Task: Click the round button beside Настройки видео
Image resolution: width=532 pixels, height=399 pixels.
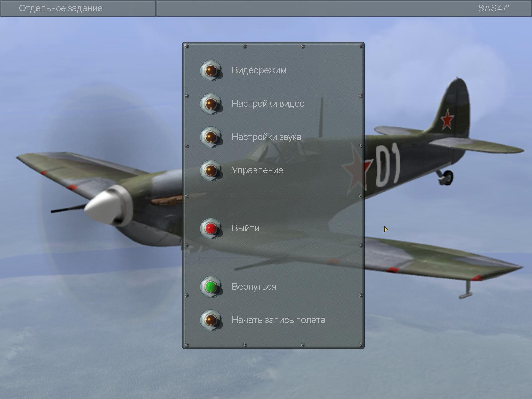Action: tap(211, 104)
